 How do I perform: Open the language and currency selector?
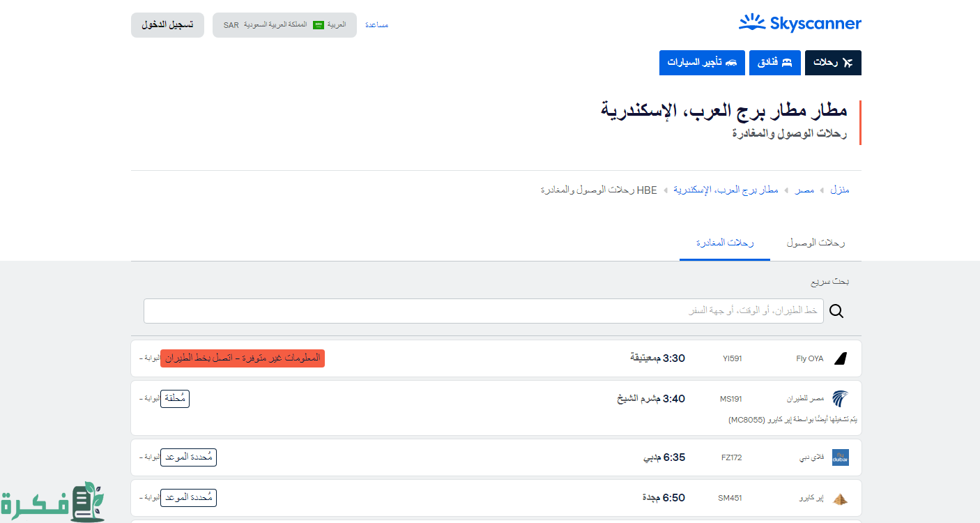click(x=284, y=25)
